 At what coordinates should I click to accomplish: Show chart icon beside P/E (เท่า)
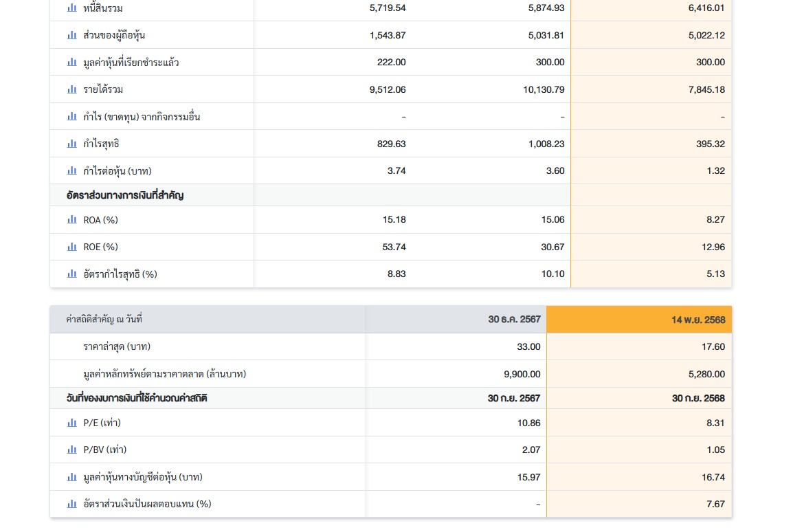[x=72, y=423]
